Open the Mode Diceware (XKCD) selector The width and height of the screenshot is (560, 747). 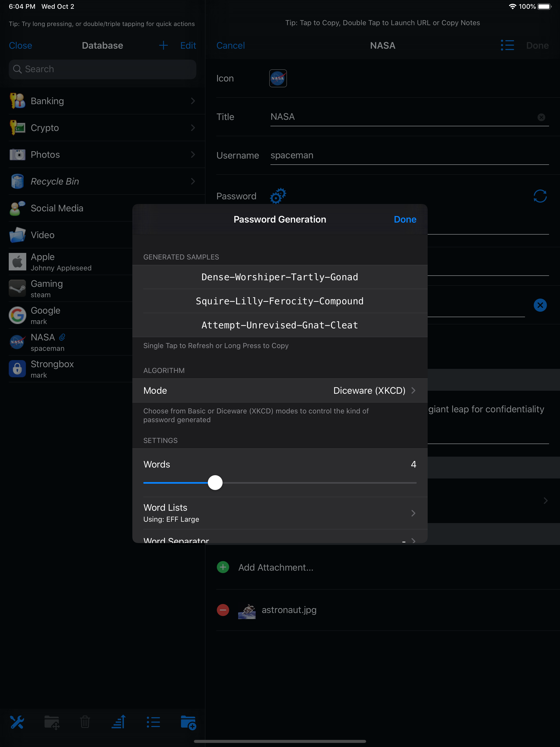[x=280, y=390]
